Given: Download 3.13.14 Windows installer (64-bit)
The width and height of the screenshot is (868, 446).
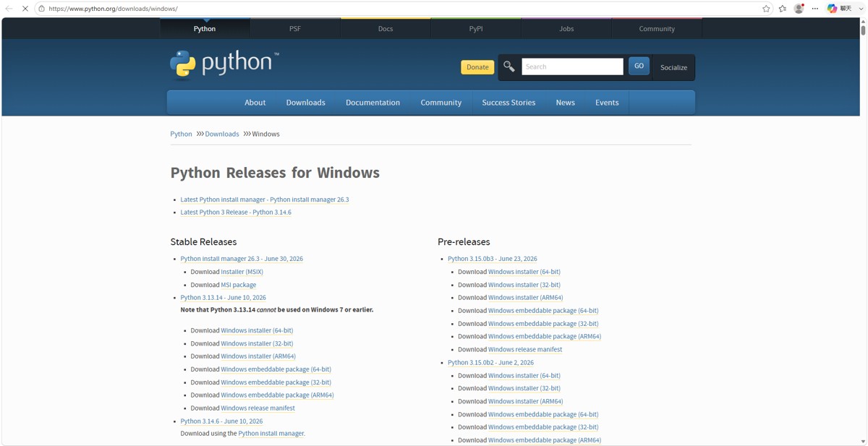Looking at the screenshot, I should pos(257,330).
